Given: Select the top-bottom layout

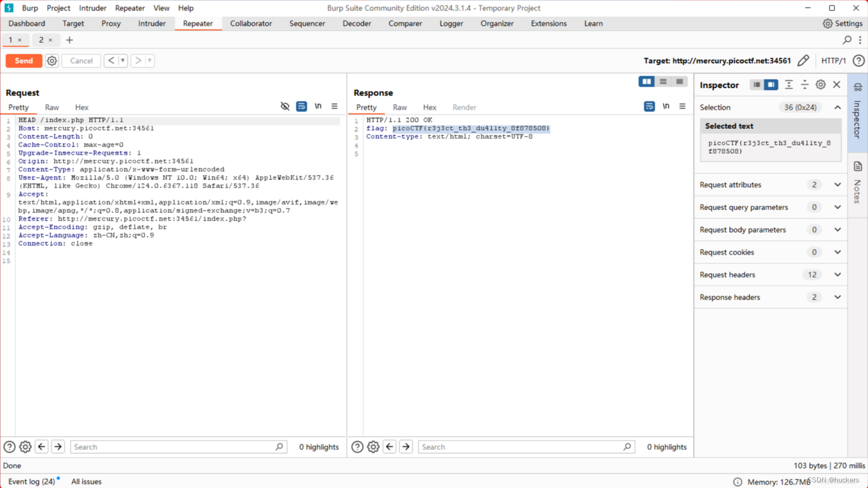Looking at the screenshot, I should point(663,81).
